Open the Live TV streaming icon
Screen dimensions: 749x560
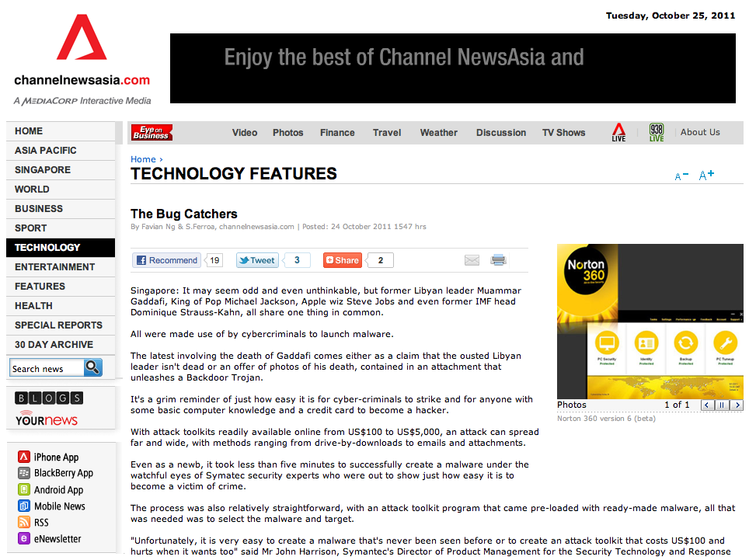pyautogui.click(x=618, y=132)
